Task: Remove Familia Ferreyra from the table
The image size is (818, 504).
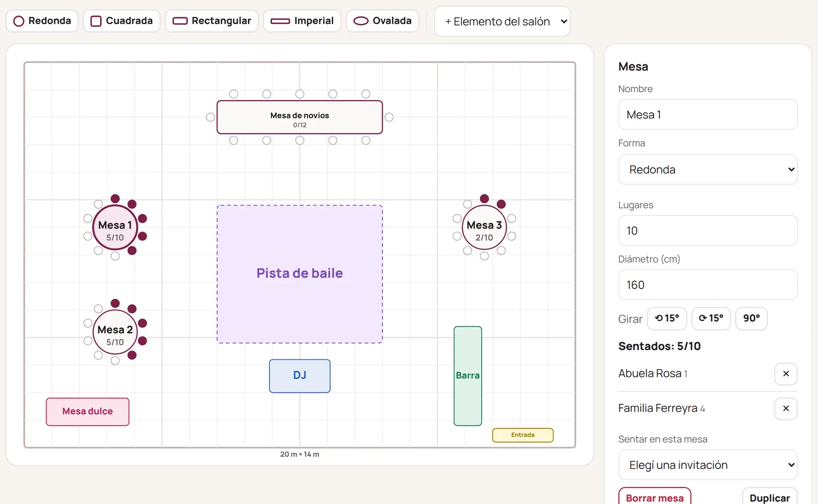Action: (x=786, y=409)
